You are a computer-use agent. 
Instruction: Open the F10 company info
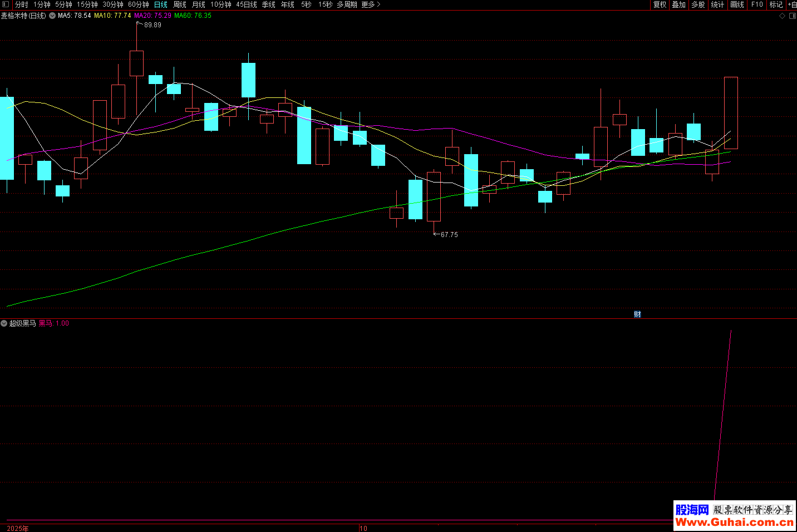point(757,4)
